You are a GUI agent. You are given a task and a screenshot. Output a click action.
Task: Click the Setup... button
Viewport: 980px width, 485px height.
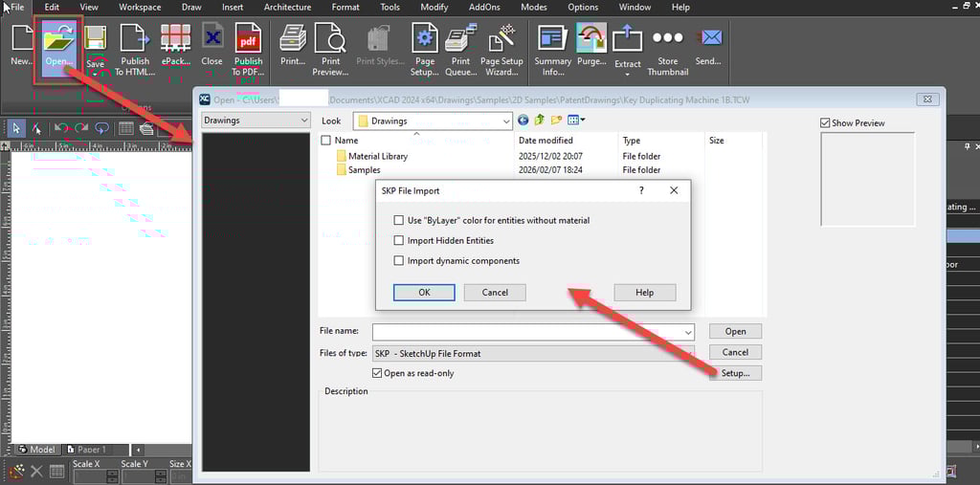pos(735,373)
